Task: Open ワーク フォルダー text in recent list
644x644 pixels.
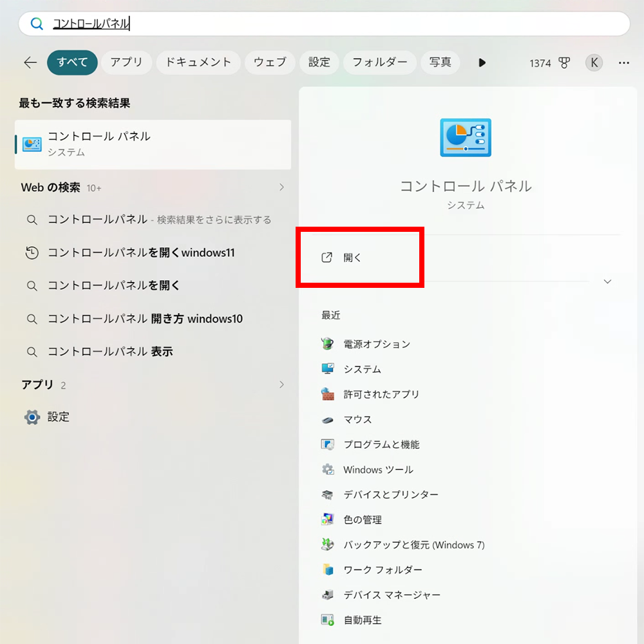Action: pyautogui.click(x=383, y=570)
